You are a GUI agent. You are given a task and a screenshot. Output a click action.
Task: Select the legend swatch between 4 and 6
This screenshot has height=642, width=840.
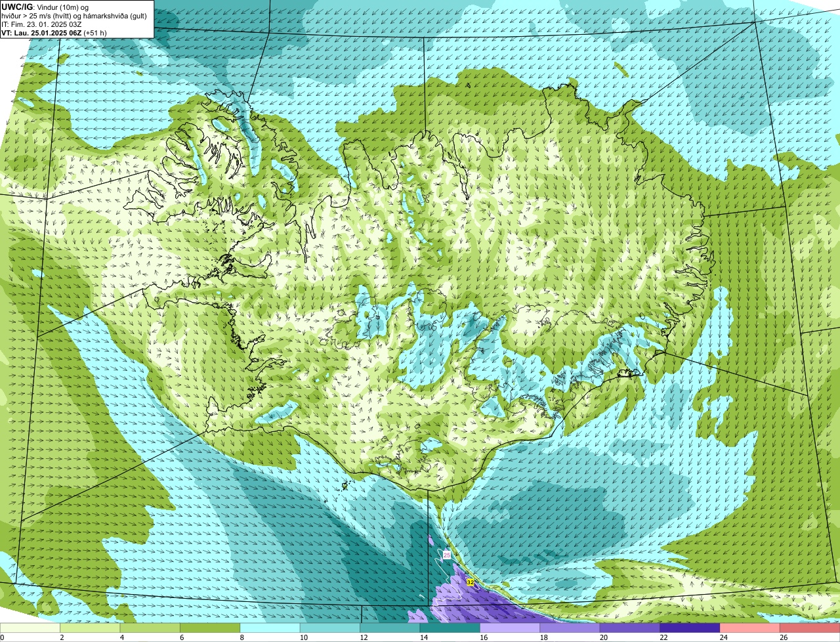[x=150, y=628]
